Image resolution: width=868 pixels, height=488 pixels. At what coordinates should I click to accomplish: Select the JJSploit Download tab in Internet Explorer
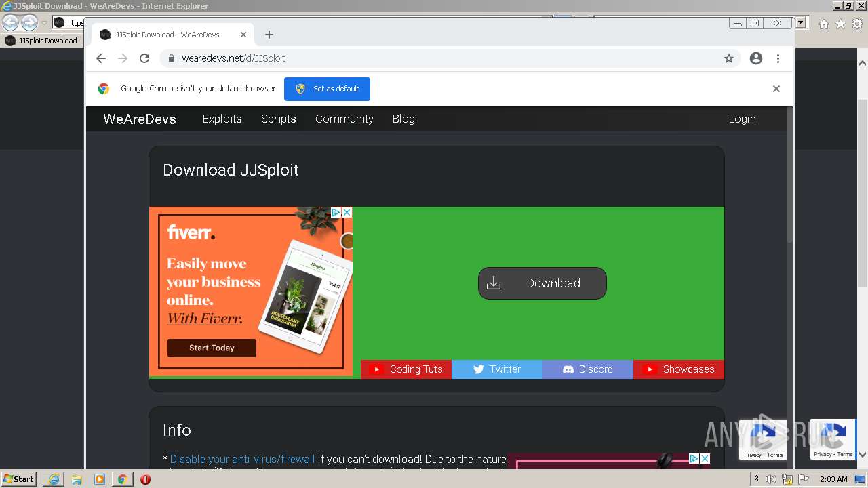[43, 41]
